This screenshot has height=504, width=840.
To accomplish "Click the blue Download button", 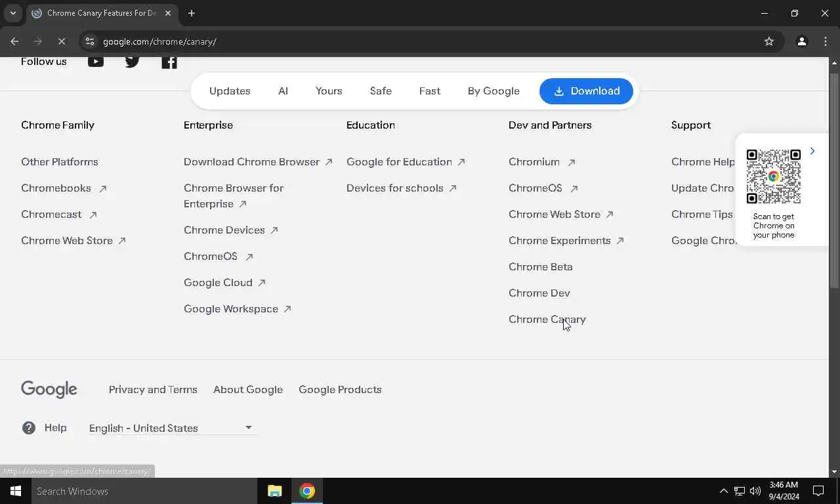I will pyautogui.click(x=586, y=91).
